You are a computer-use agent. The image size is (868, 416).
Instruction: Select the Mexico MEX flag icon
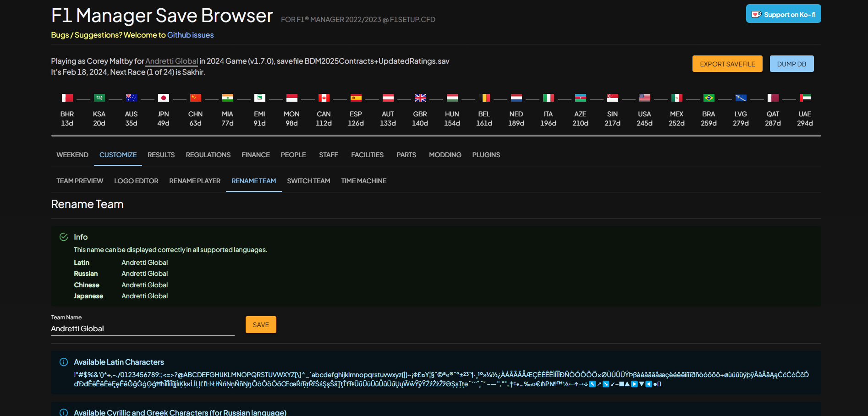(676, 98)
